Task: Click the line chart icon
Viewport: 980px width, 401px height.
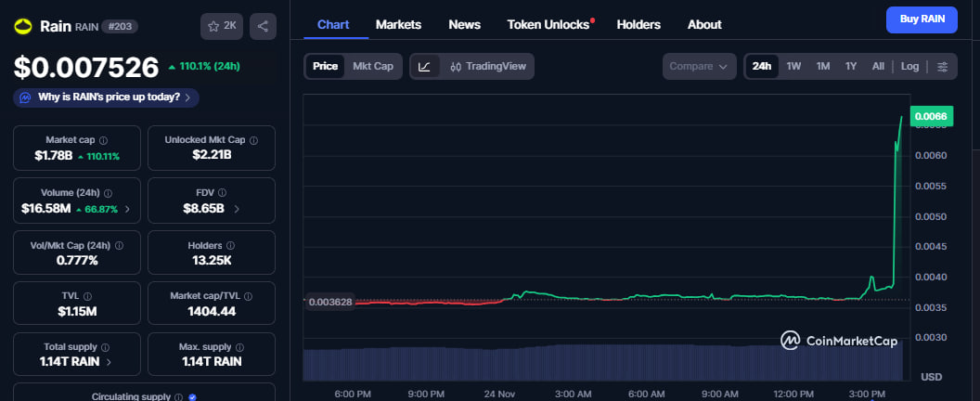Action: pyautogui.click(x=424, y=66)
